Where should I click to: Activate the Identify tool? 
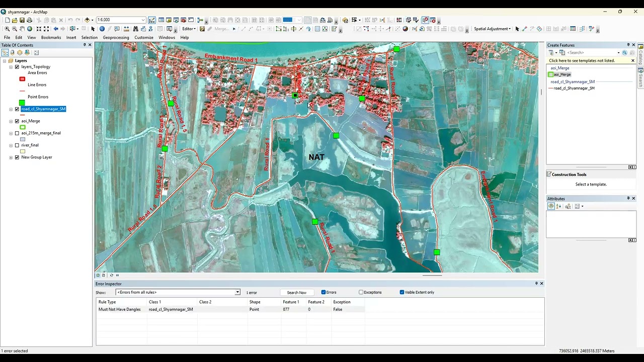(x=102, y=29)
